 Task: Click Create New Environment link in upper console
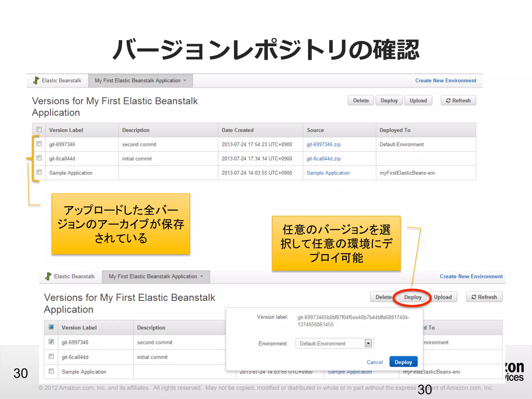pyautogui.click(x=446, y=81)
